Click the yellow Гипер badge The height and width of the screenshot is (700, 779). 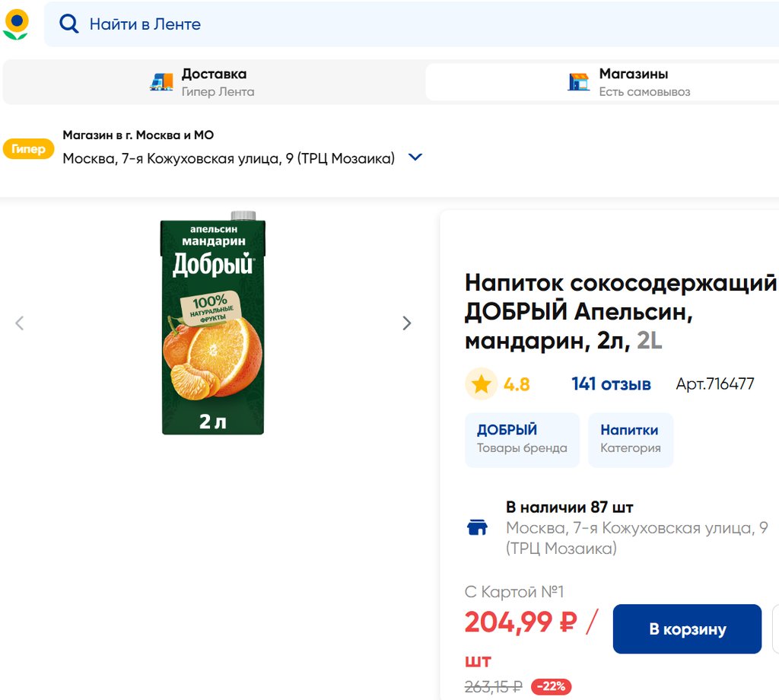(28, 149)
